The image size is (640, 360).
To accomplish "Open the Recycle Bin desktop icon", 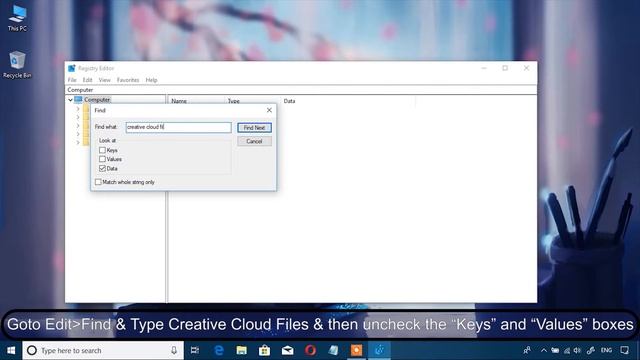I will [x=17, y=64].
